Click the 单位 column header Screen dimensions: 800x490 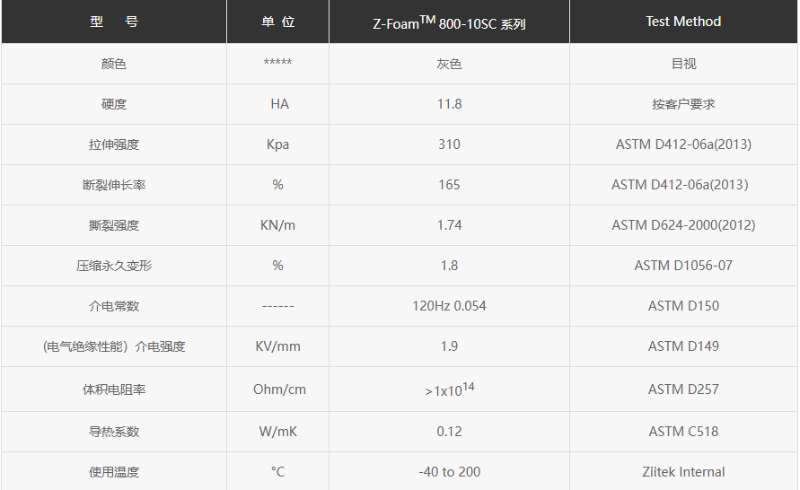pyautogui.click(x=278, y=22)
